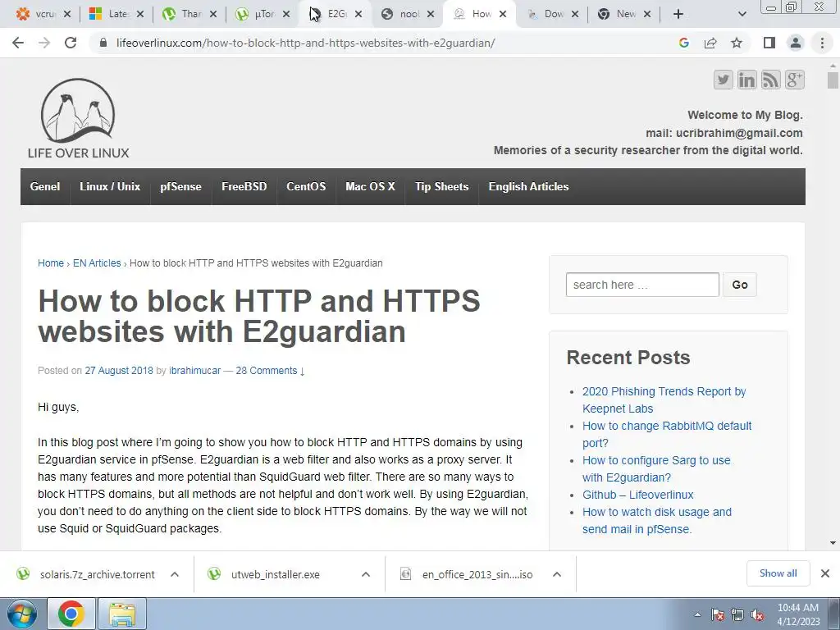Click the Google icon in address bar
This screenshot has width=840, height=630.
click(683, 43)
